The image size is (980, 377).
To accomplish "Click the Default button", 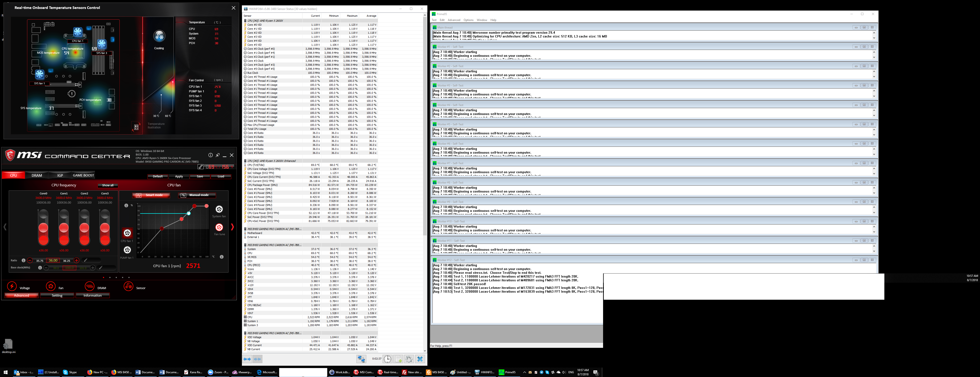I will [x=158, y=176].
